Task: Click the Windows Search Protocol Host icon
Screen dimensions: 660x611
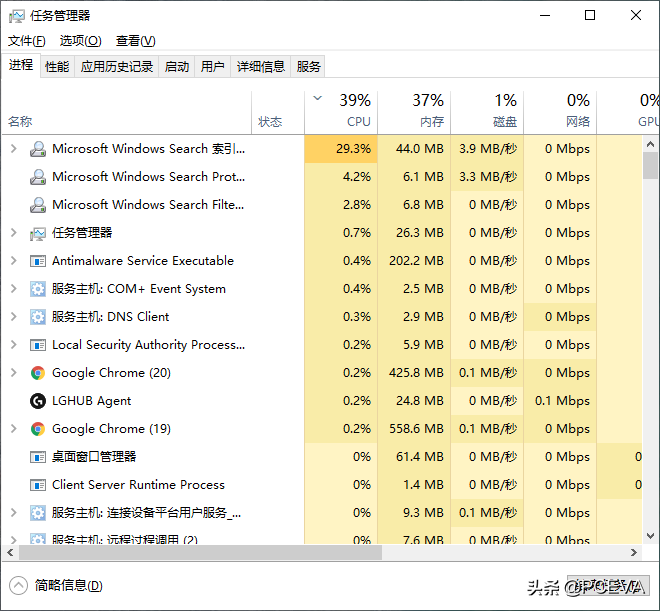Action: pos(38,177)
